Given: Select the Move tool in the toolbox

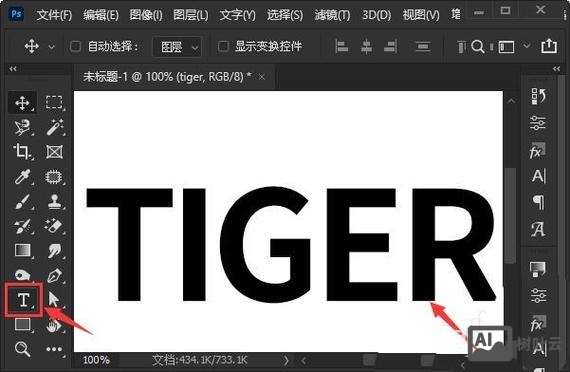Looking at the screenshot, I should pos(23,103).
